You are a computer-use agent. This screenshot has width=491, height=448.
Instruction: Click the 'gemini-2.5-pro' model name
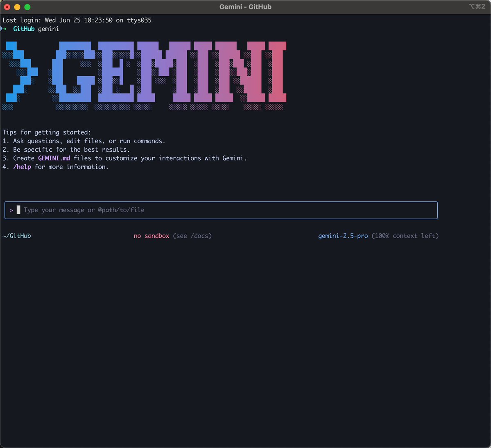[x=343, y=236]
